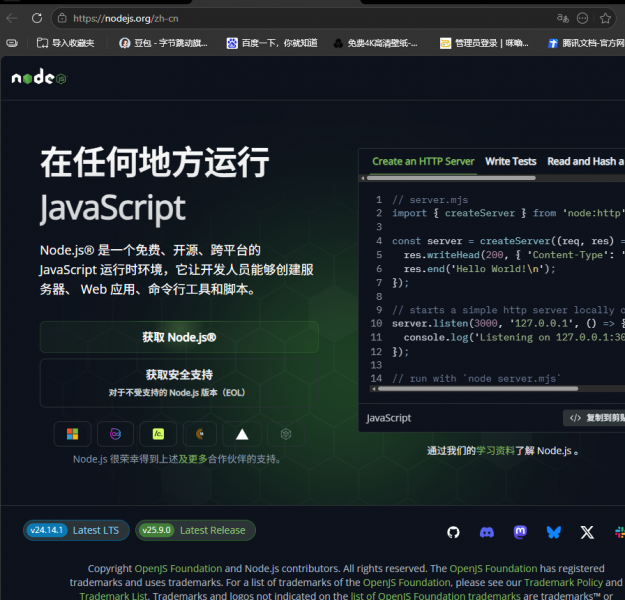Open the orange crescent partner logo

point(200,434)
